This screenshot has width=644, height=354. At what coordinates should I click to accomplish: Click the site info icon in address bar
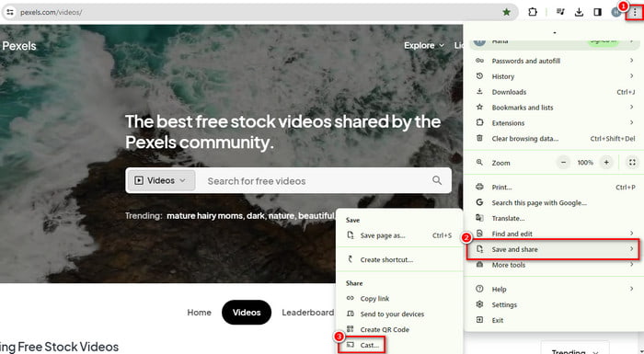[x=10, y=12]
